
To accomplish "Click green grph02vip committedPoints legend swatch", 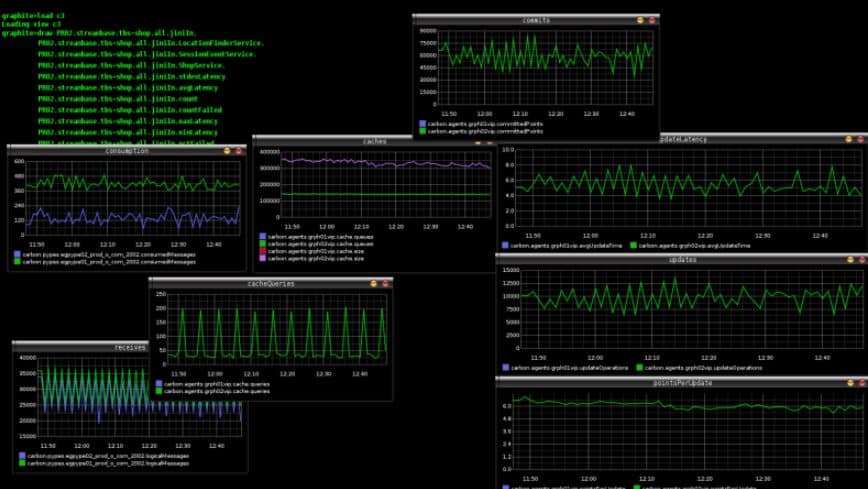I will click(x=422, y=131).
